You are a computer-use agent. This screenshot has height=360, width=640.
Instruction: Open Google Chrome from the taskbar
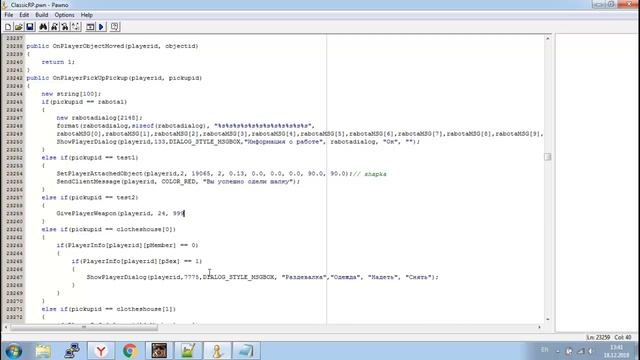(x=130, y=351)
